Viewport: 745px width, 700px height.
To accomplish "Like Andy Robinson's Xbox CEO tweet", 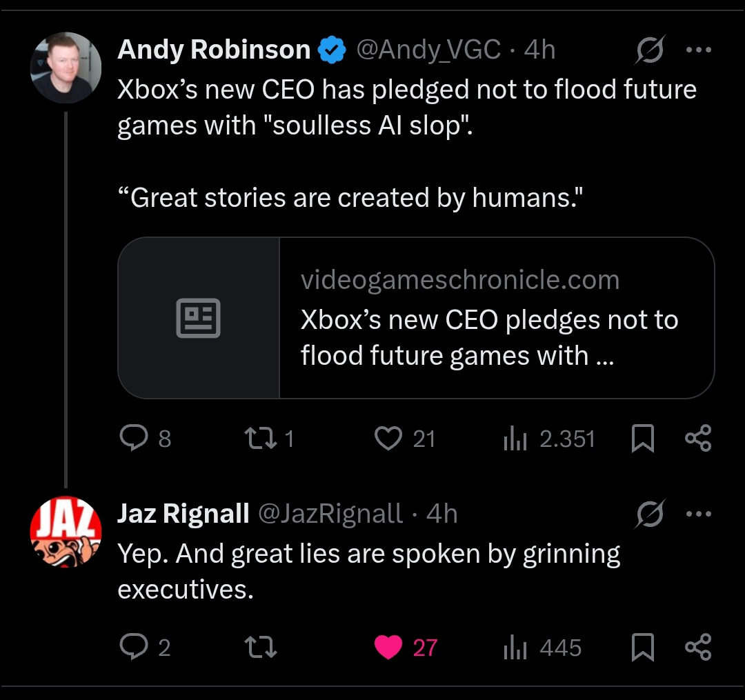I will coord(388,439).
